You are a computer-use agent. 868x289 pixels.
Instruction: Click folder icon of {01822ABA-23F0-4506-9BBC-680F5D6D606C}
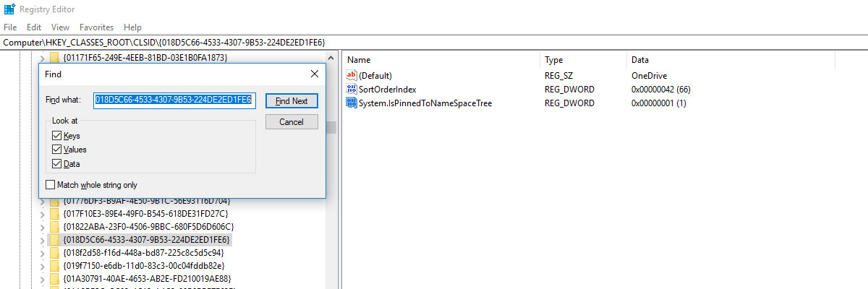[55, 227]
